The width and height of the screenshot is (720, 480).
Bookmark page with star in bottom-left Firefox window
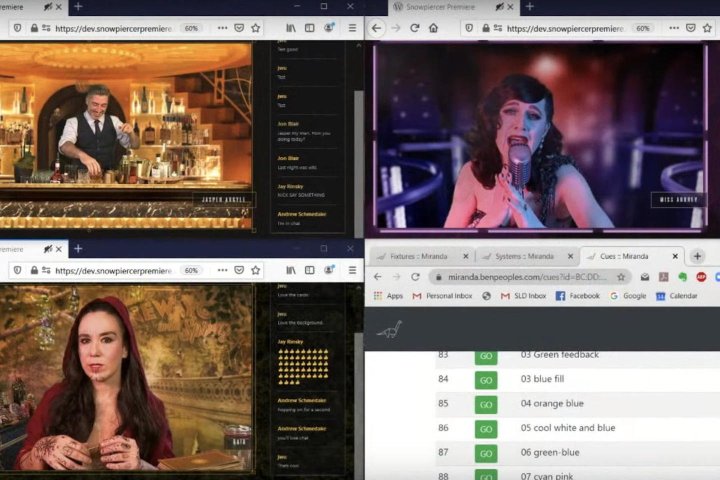click(256, 270)
